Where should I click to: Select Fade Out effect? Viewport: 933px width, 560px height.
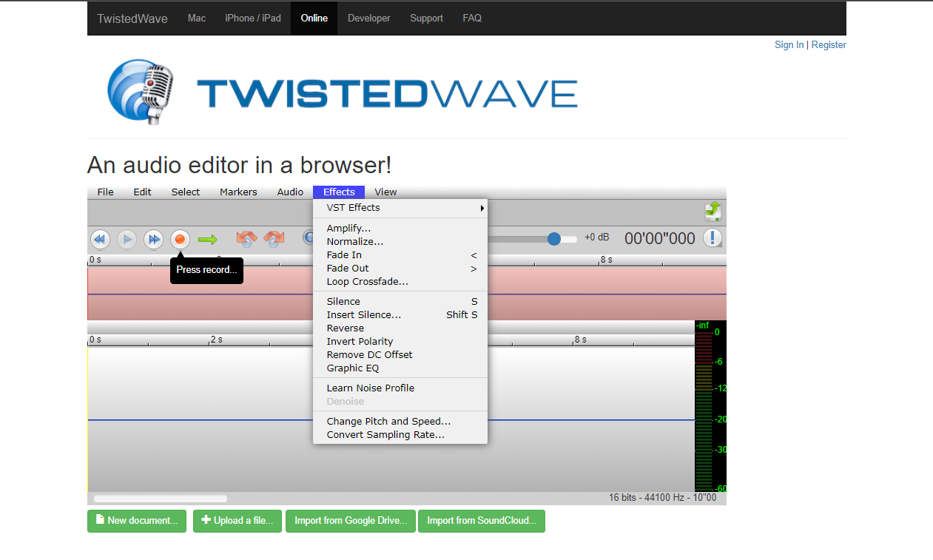point(400,269)
